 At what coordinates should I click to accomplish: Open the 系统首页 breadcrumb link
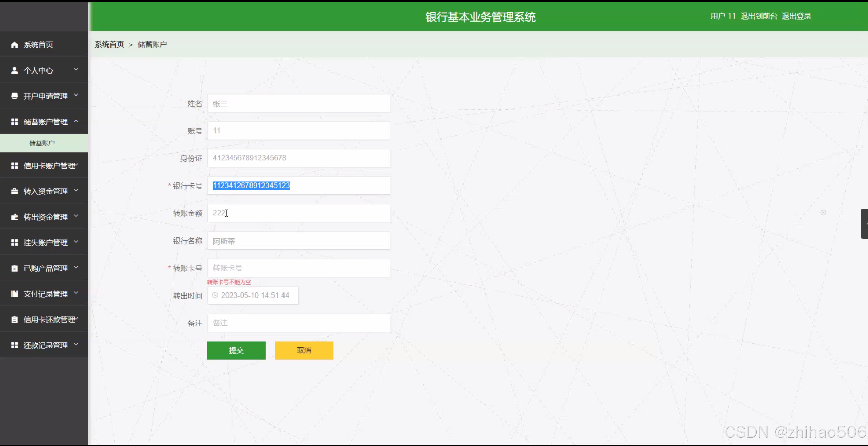109,44
